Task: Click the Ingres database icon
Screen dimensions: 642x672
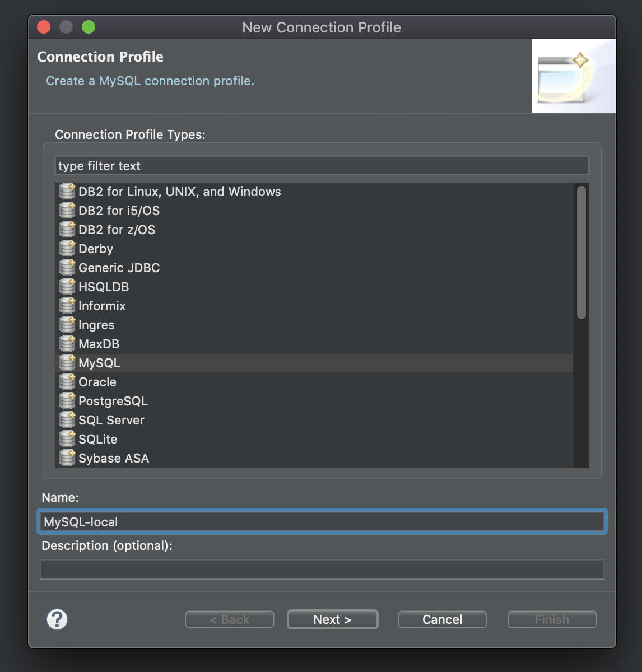Action: pos(67,325)
